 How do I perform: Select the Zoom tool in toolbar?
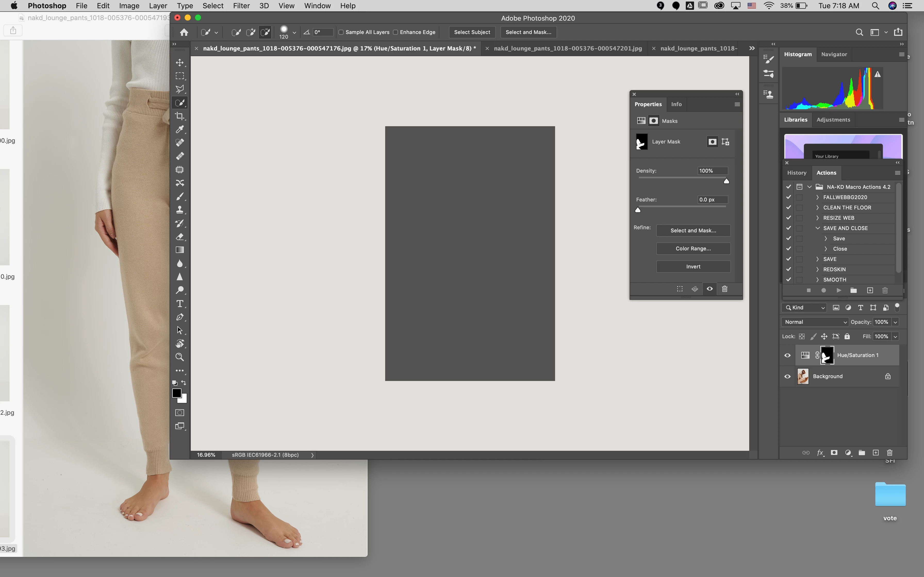(180, 357)
